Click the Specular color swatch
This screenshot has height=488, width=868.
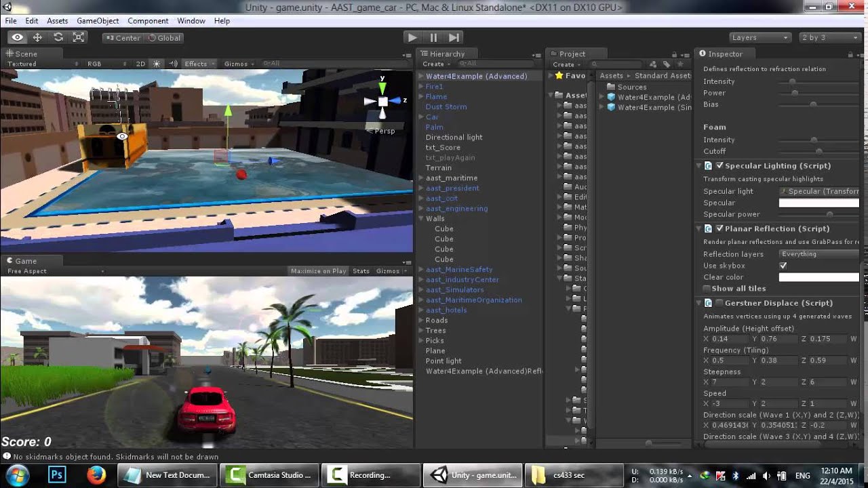[x=819, y=203]
